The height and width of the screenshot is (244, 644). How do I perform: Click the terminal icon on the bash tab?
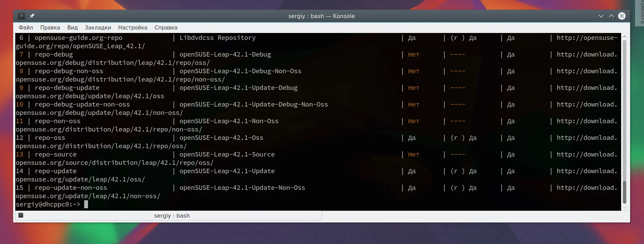pyautogui.click(x=21, y=215)
